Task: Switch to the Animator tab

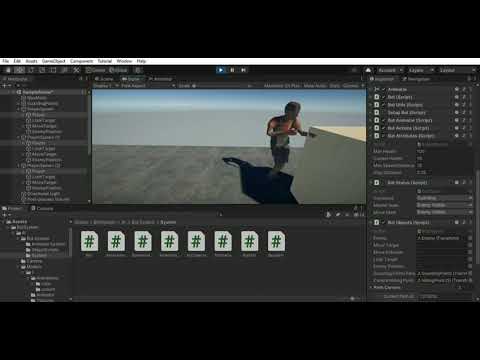Action: coord(160,79)
